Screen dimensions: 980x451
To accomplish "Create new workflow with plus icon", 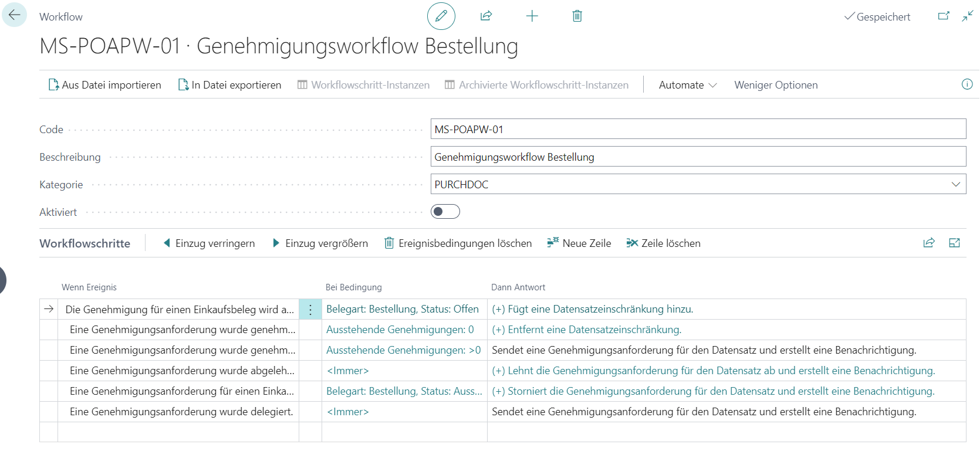I will [x=532, y=16].
